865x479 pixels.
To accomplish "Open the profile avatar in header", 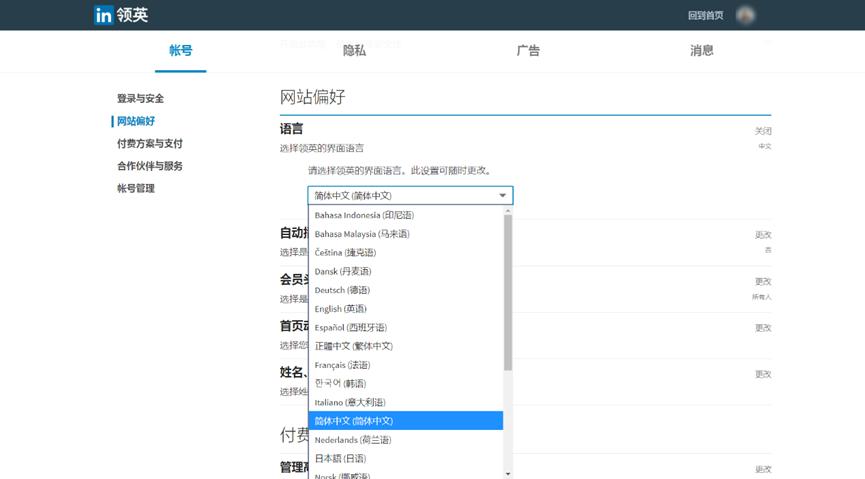I will coord(745,15).
